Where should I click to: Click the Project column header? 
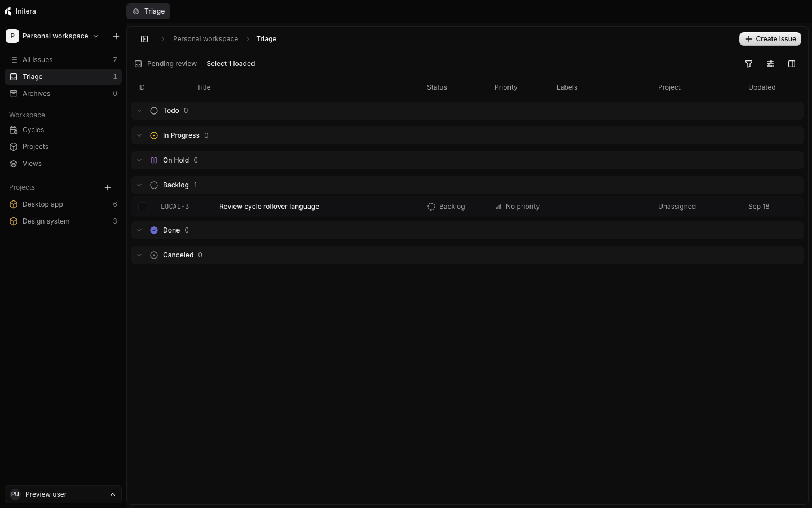[669, 87]
